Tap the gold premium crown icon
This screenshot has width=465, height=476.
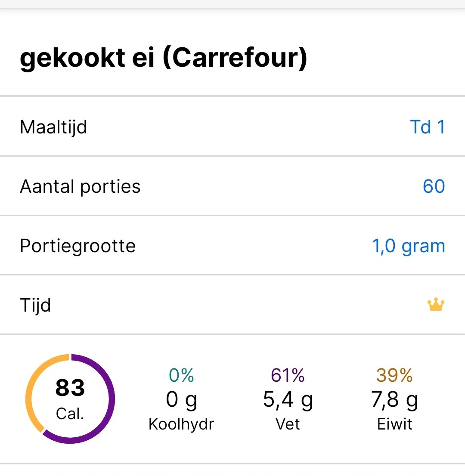tap(436, 305)
